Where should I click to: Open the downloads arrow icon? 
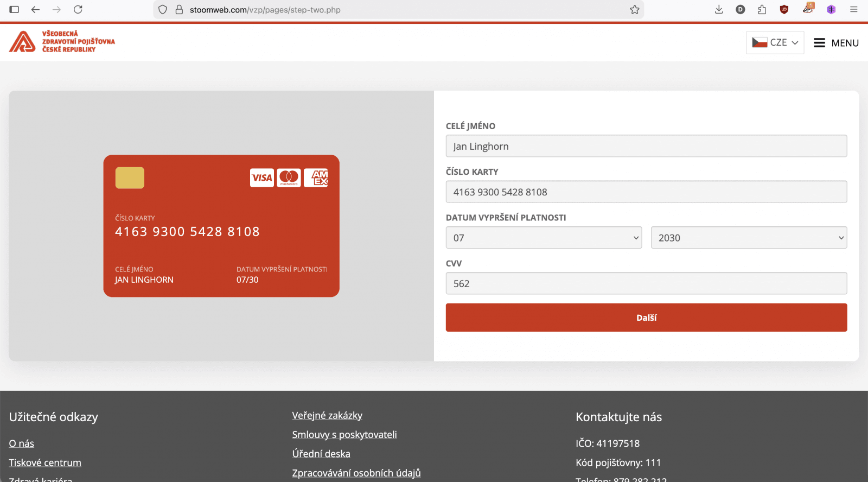[719, 9]
